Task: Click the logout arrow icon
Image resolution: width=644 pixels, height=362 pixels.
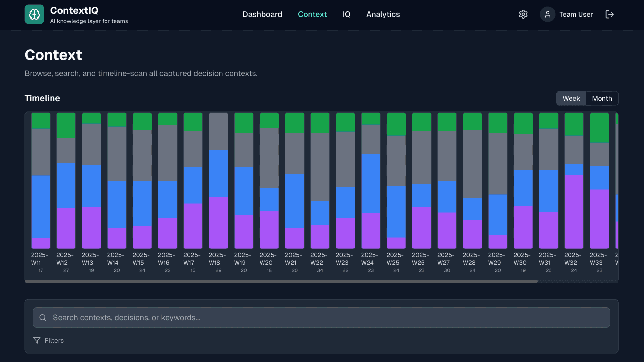Action: tap(610, 14)
